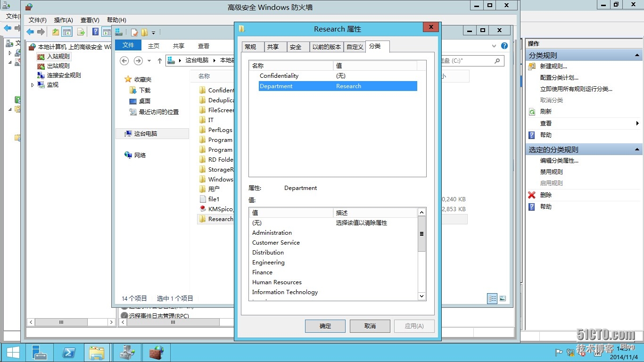Image resolution: width=644 pixels, height=362 pixels.
Task: Click the back arrow in firewall toolbar
Action: point(30,32)
